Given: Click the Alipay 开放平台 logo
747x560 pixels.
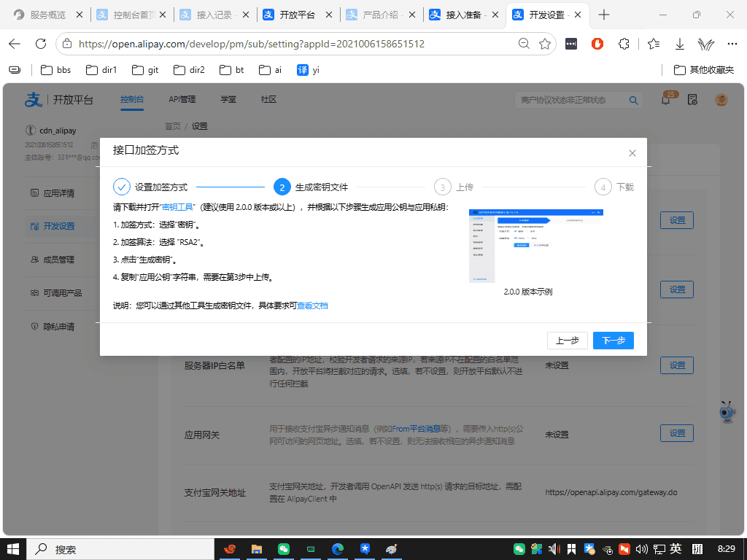Looking at the screenshot, I should click(x=59, y=99).
